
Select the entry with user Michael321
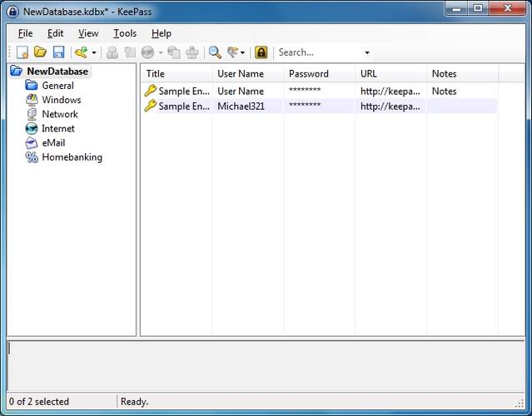[x=319, y=106]
